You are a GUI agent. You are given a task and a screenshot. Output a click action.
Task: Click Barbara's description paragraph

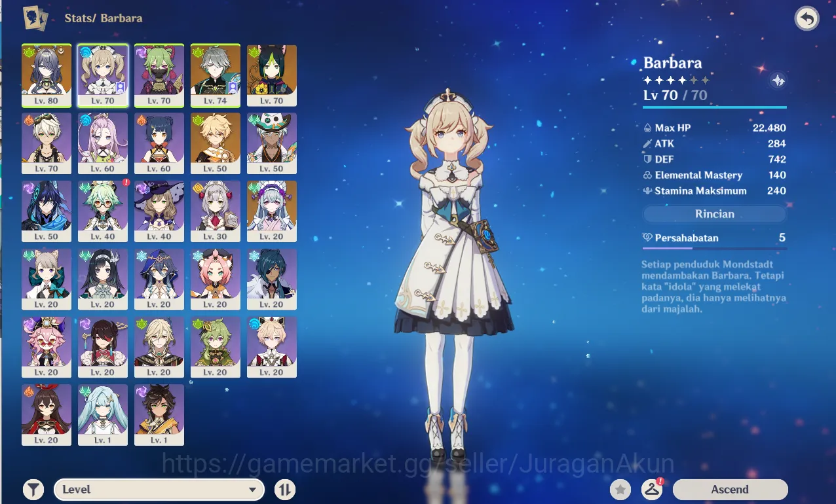713,285
